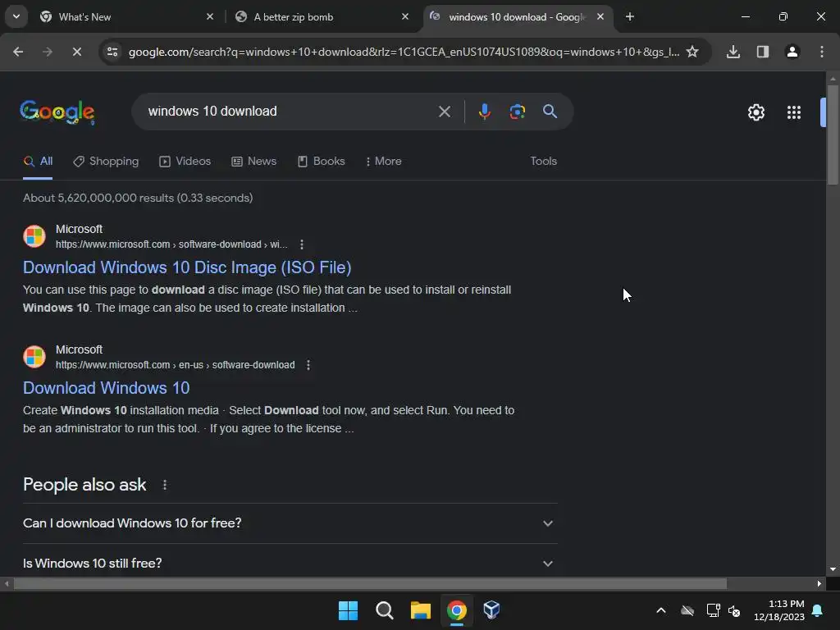Open a new tab with plus button
Screen dimensions: 840x630
click(x=629, y=16)
